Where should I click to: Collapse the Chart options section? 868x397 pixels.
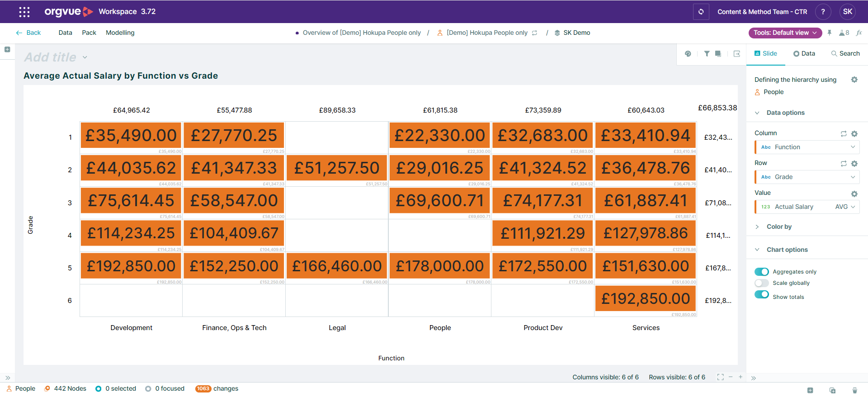click(x=781, y=250)
